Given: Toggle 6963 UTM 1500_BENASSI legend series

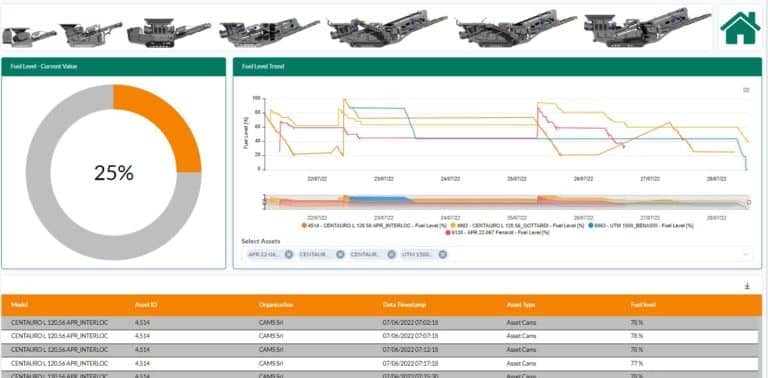Looking at the screenshot, I should pos(641,226).
